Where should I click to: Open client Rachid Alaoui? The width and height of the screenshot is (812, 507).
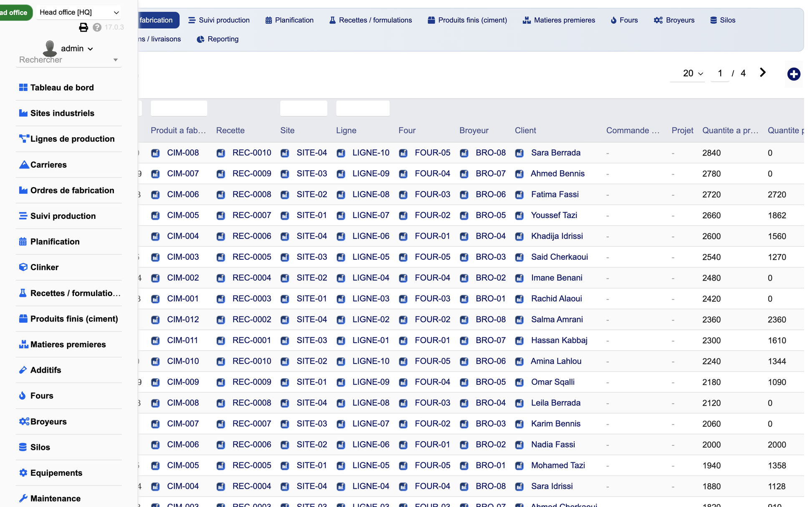click(556, 299)
